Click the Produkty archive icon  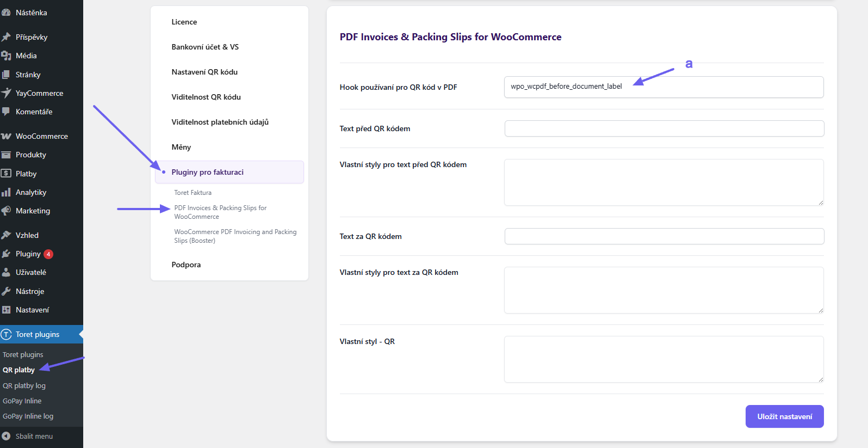tap(6, 155)
